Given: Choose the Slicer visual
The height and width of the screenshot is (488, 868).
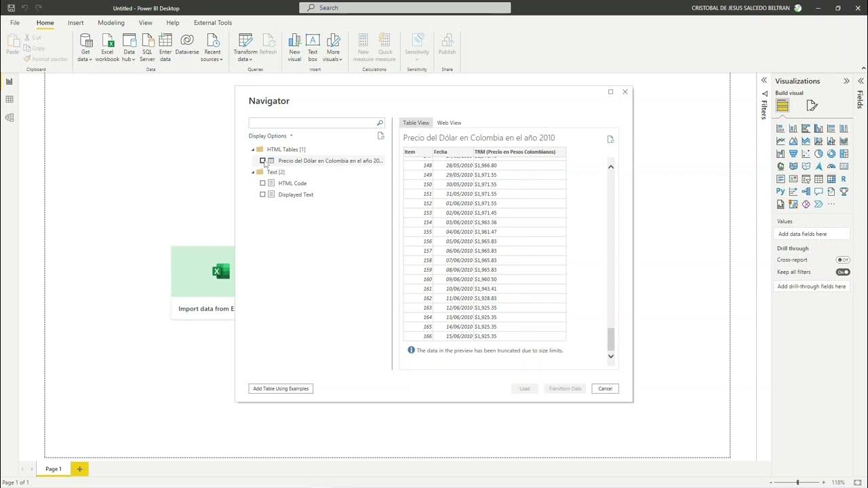Looking at the screenshot, I should [x=806, y=180].
